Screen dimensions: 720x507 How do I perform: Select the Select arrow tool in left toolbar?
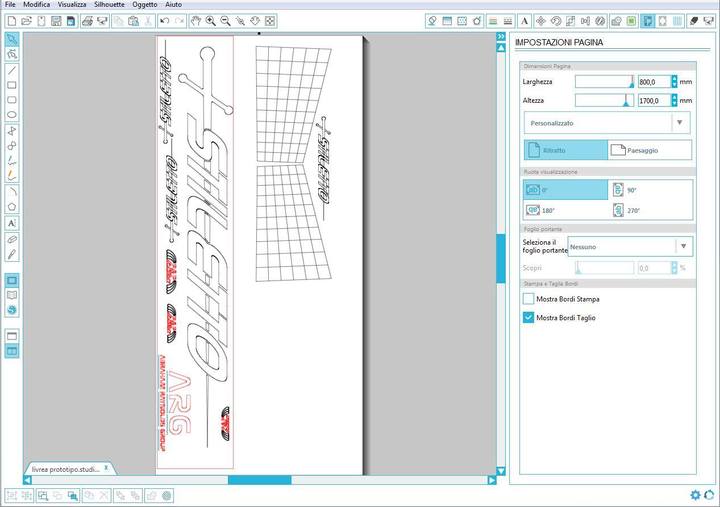(12, 39)
